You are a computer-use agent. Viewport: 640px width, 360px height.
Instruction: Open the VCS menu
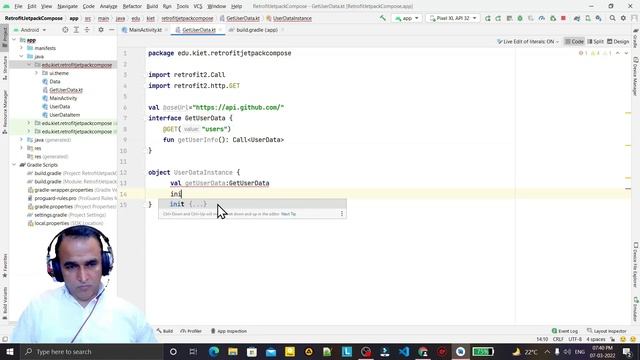198,7
